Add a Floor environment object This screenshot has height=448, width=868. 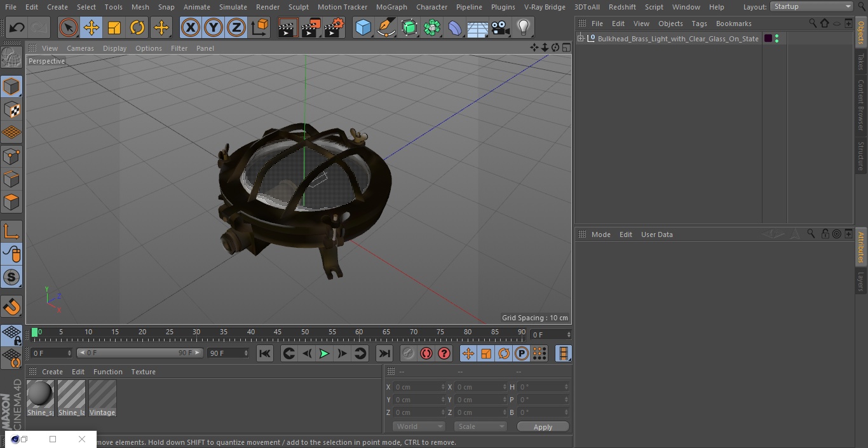pyautogui.click(x=478, y=27)
